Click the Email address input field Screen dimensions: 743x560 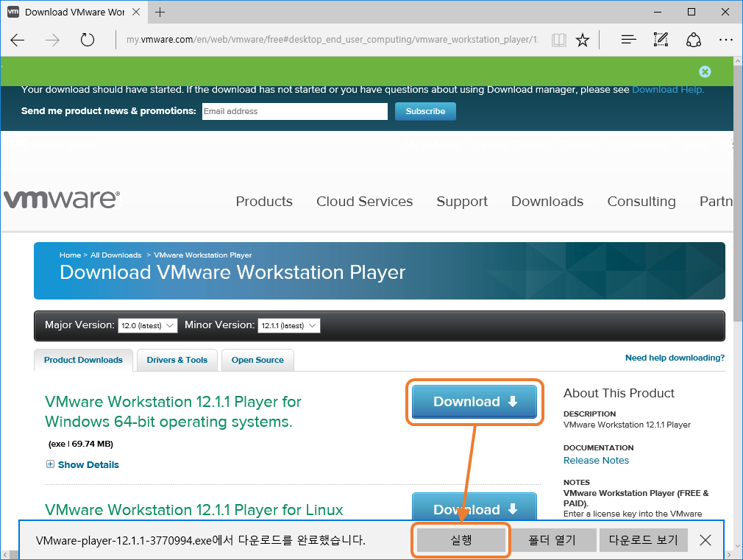point(294,111)
